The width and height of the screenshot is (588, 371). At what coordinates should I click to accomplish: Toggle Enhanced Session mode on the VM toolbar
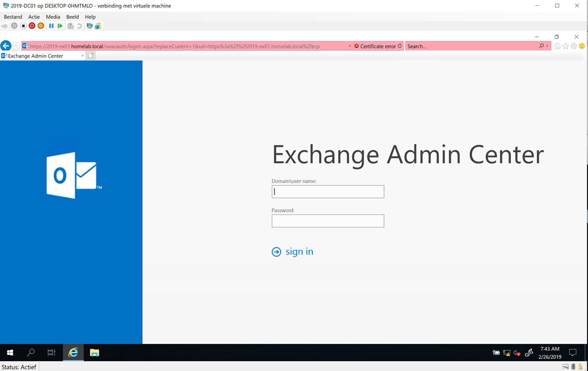coord(89,25)
